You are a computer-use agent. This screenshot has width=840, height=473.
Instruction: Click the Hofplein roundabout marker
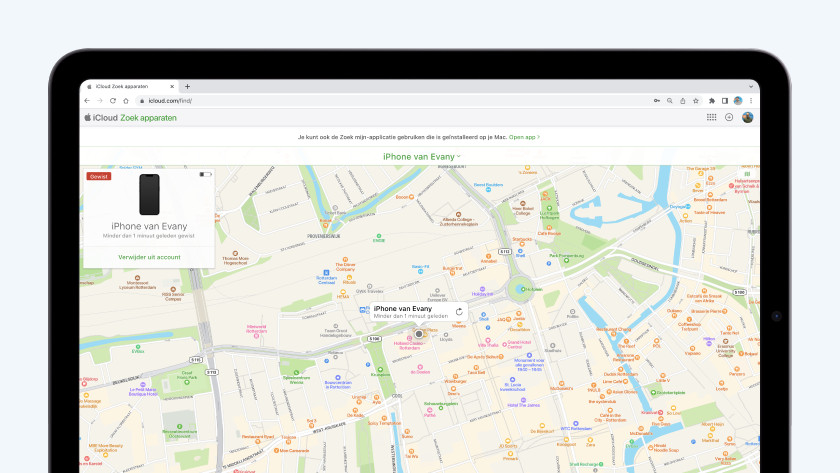tap(521, 289)
